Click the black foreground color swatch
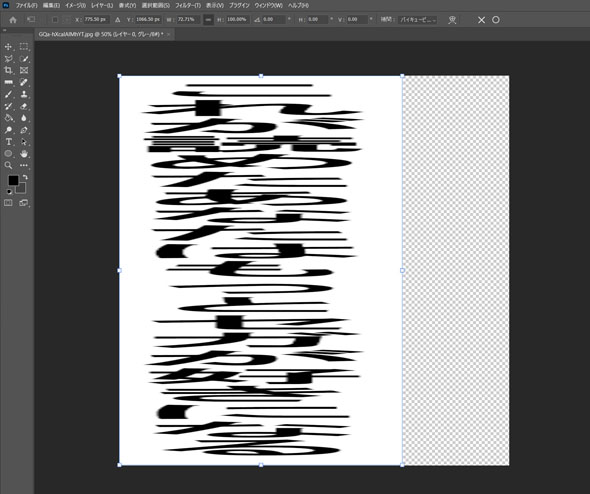 click(13, 181)
